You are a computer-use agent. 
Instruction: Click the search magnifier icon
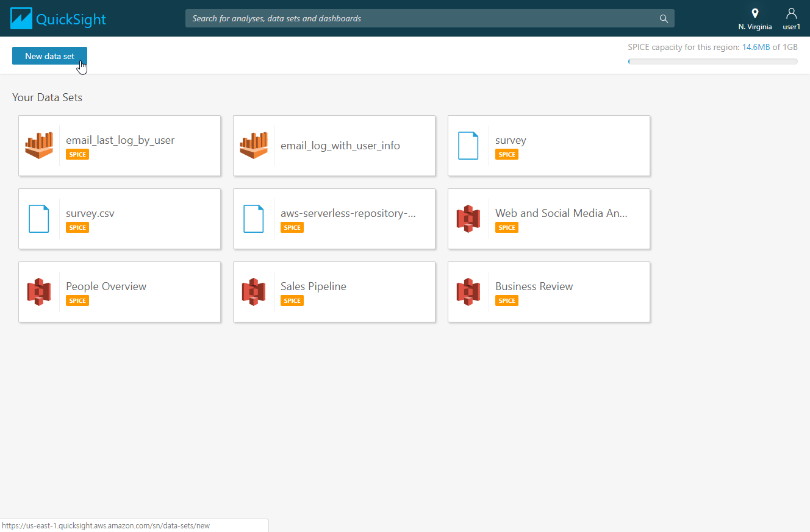[664, 18]
